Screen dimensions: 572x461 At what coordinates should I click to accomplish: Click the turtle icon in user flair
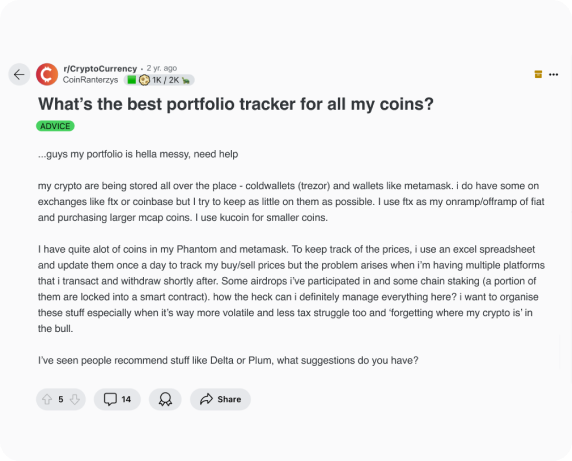pyautogui.click(x=186, y=80)
